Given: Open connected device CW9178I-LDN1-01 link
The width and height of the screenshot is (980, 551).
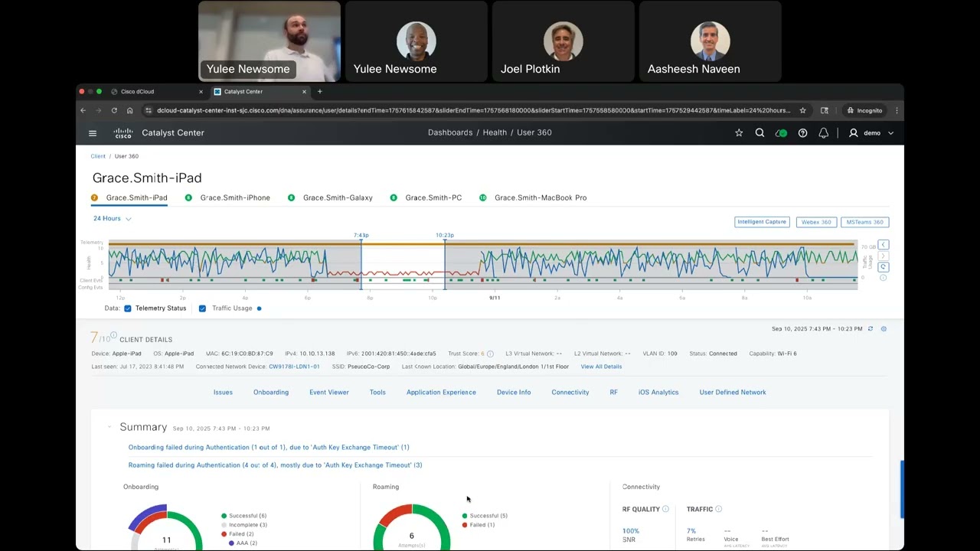Looking at the screenshot, I should pos(294,367).
